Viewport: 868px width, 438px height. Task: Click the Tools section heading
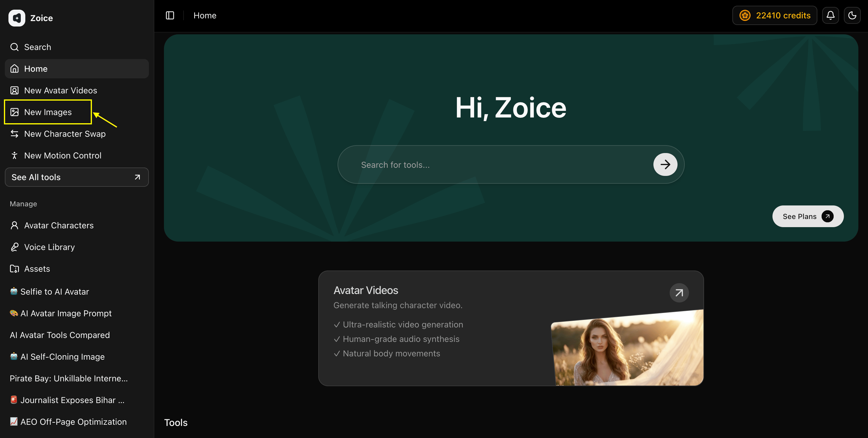pyautogui.click(x=176, y=423)
